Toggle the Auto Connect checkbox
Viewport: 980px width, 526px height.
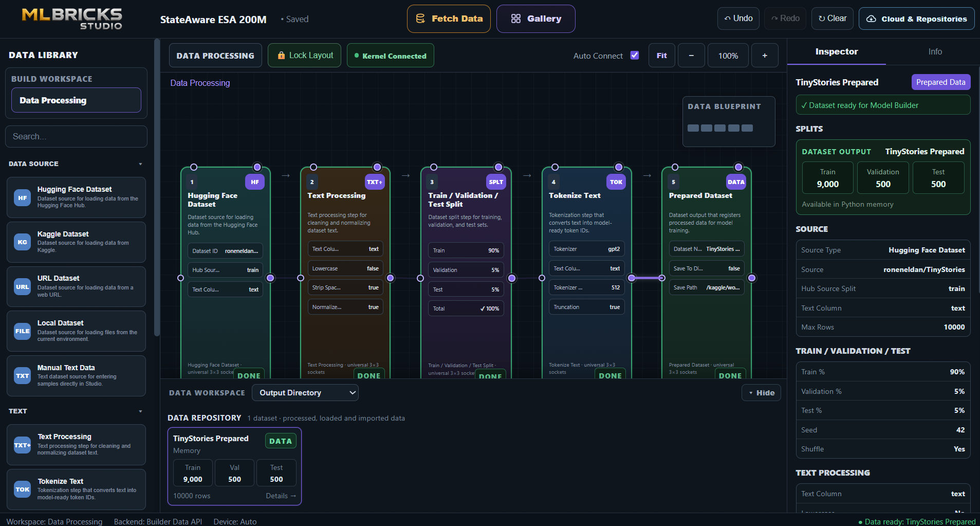[x=635, y=55]
